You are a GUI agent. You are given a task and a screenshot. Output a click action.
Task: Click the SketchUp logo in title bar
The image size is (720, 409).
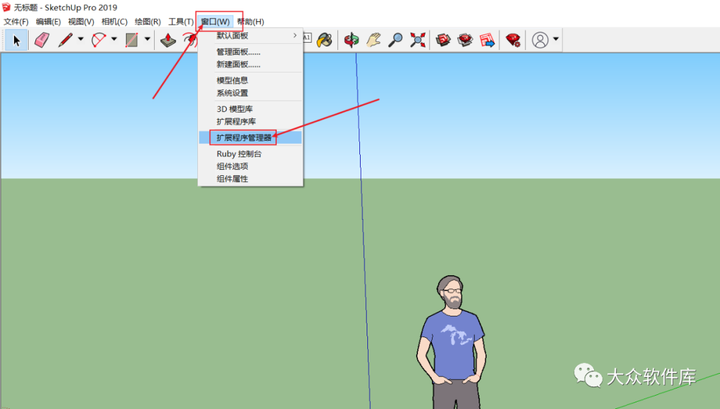(6, 7)
